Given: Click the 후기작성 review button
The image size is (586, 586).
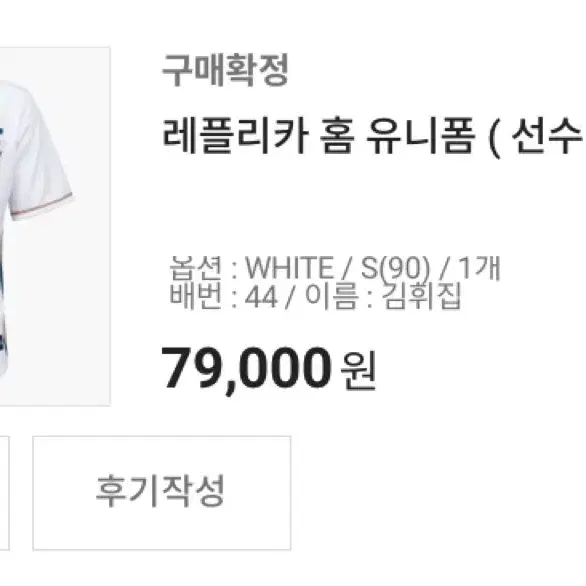Looking at the screenshot, I should pyautogui.click(x=162, y=493).
